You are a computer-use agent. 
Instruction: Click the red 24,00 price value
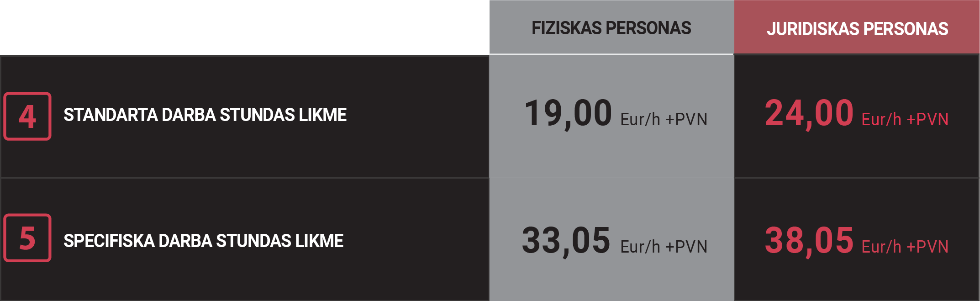[809, 114]
